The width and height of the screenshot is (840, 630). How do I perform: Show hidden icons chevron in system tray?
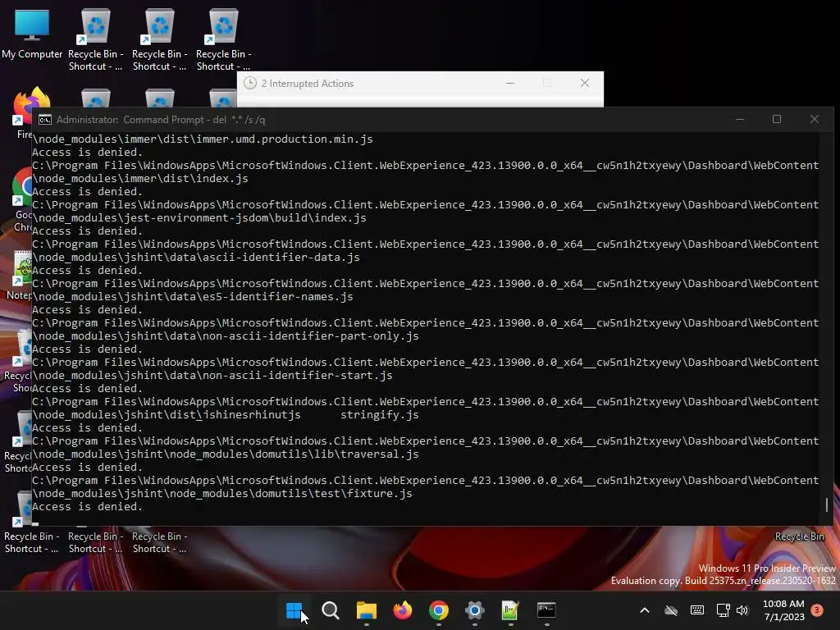[645, 610]
